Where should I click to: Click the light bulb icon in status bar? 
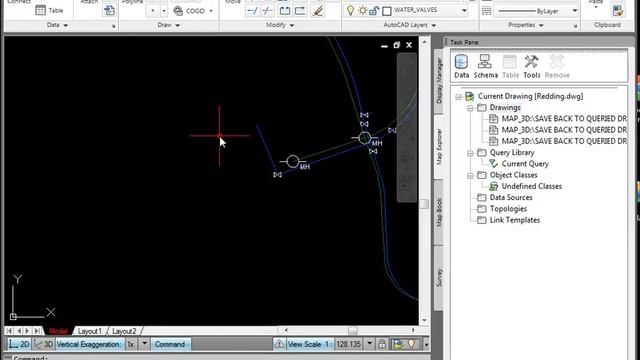pos(411,344)
